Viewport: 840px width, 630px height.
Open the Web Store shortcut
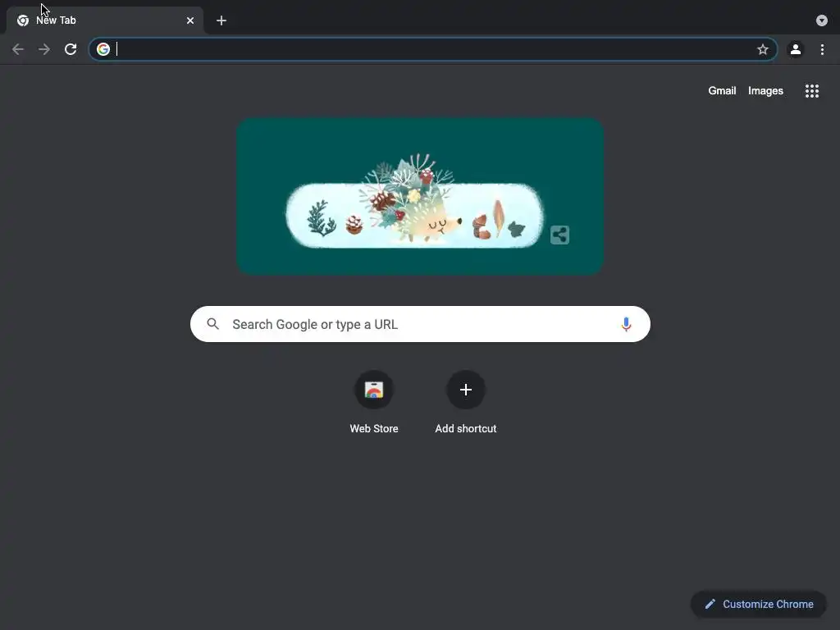point(374,402)
